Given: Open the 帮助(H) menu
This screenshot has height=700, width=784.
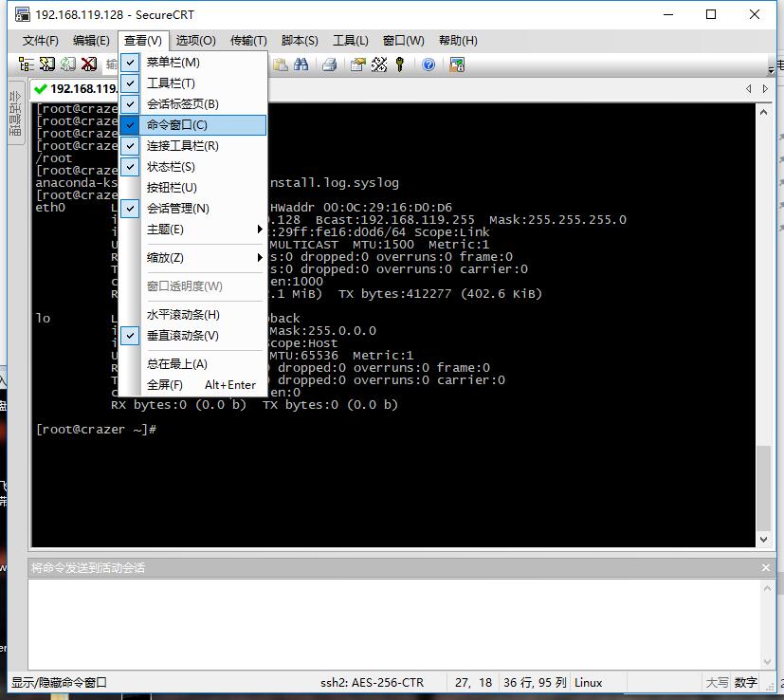Looking at the screenshot, I should [458, 41].
